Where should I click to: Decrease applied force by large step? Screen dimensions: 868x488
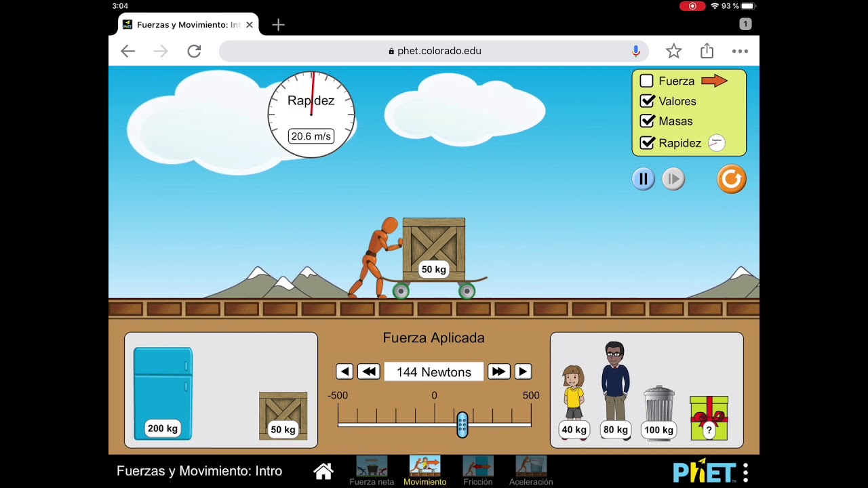pyautogui.click(x=369, y=371)
